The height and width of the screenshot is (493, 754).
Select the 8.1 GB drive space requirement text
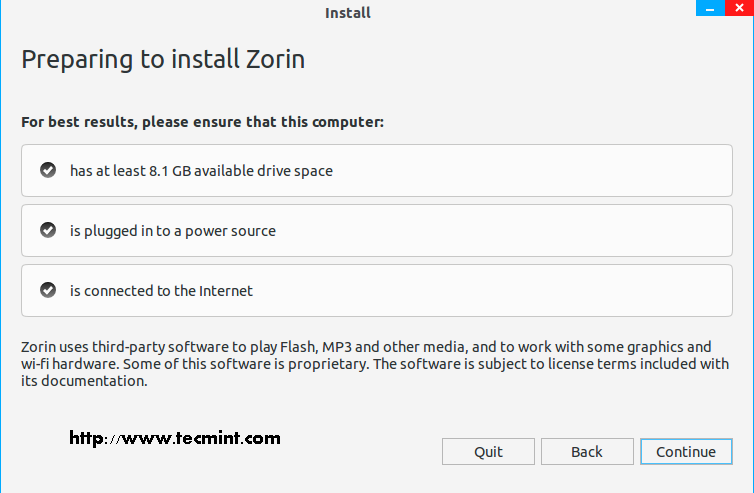(201, 171)
